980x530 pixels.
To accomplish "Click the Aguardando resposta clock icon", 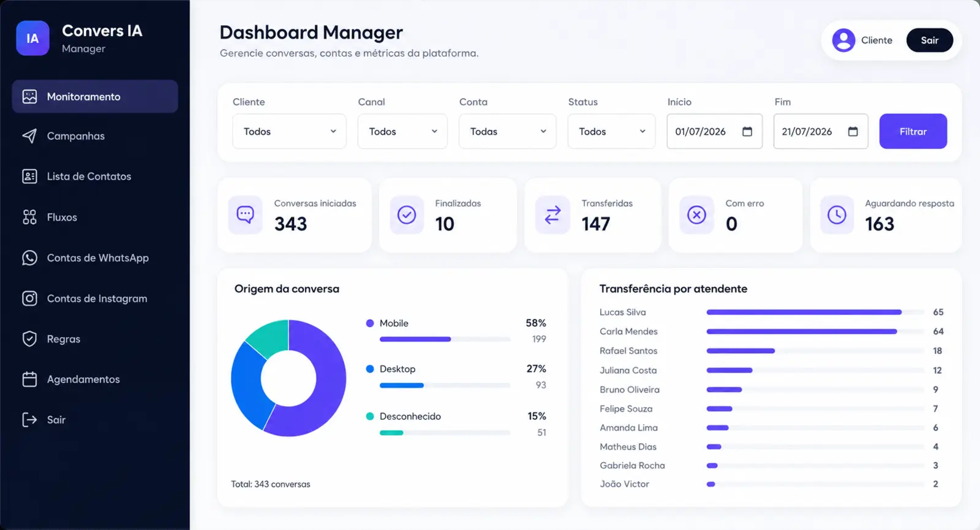I will [x=837, y=214].
